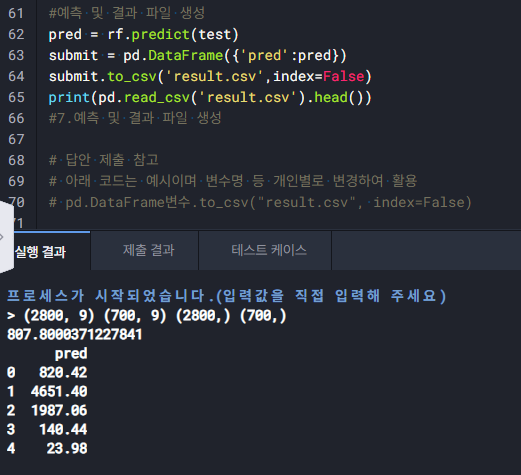Click output row value 23.98

click(67, 448)
